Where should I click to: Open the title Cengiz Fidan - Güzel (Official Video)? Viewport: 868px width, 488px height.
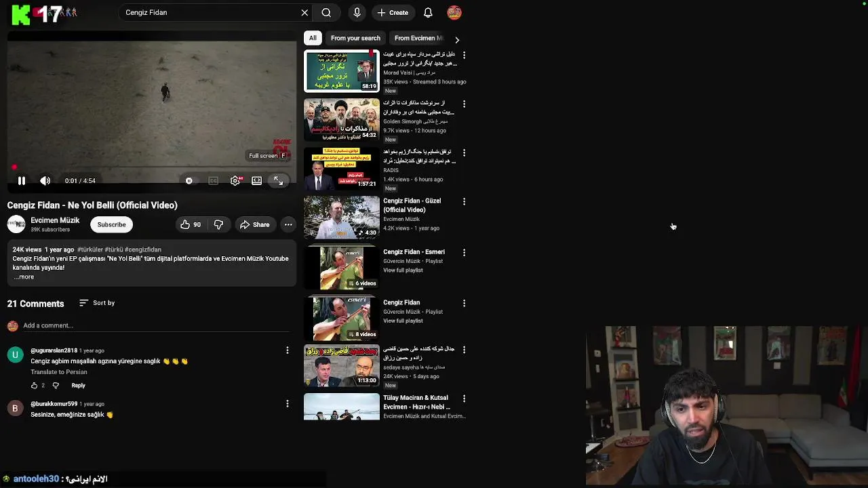[412, 205]
